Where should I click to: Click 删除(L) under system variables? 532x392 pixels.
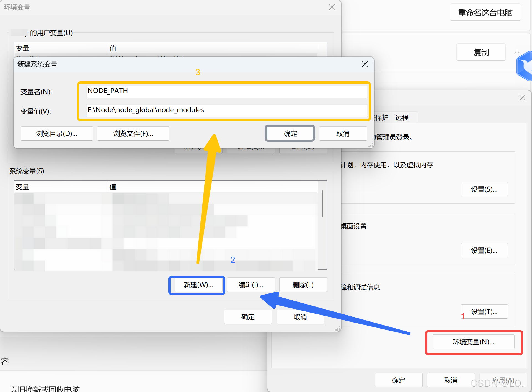pos(303,285)
